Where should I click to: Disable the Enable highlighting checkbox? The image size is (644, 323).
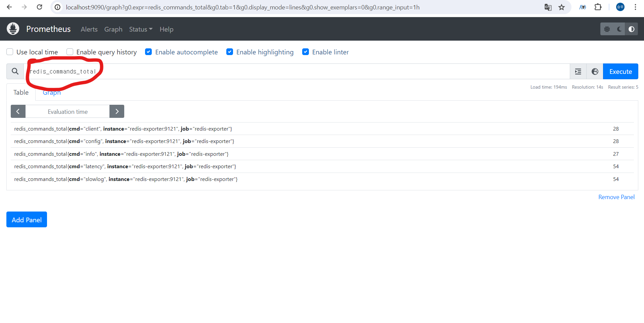click(x=230, y=52)
